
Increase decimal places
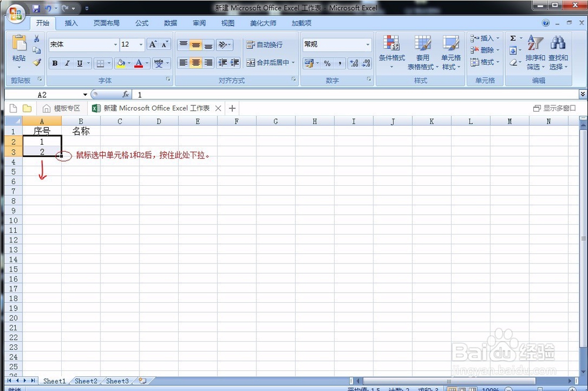click(x=354, y=63)
